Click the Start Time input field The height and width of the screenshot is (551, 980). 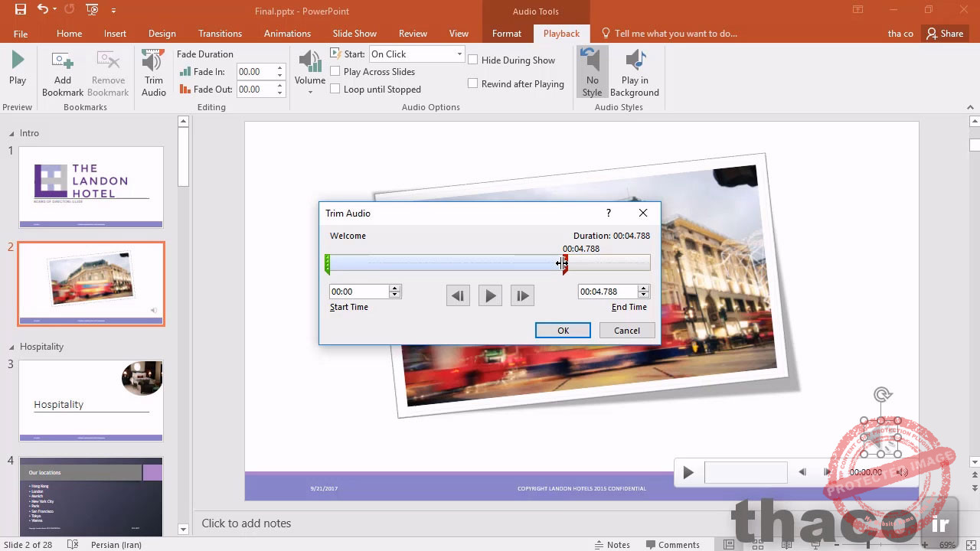(359, 292)
